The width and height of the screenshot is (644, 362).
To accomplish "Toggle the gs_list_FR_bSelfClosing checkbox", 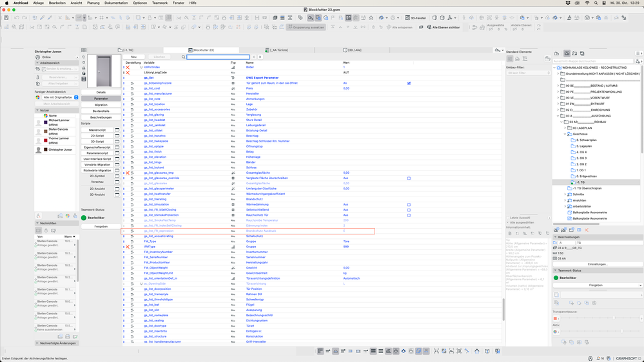I will pyautogui.click(x=409, y=210).
